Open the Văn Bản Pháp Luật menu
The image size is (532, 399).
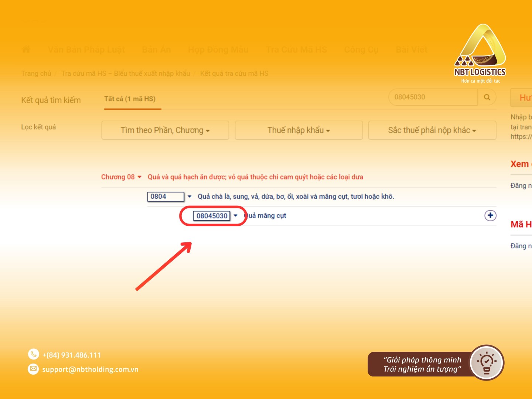86,50
